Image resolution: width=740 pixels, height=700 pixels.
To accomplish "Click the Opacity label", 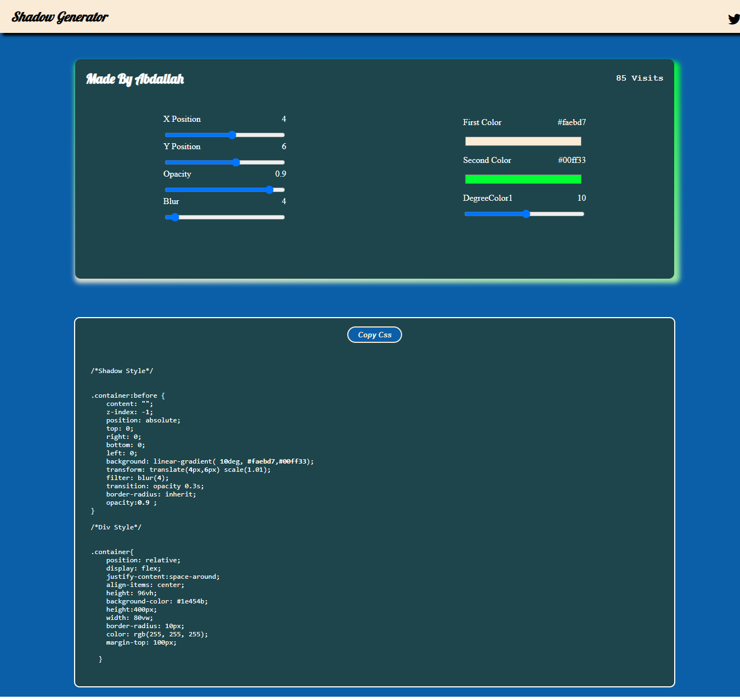I will [x=177, y=174].
